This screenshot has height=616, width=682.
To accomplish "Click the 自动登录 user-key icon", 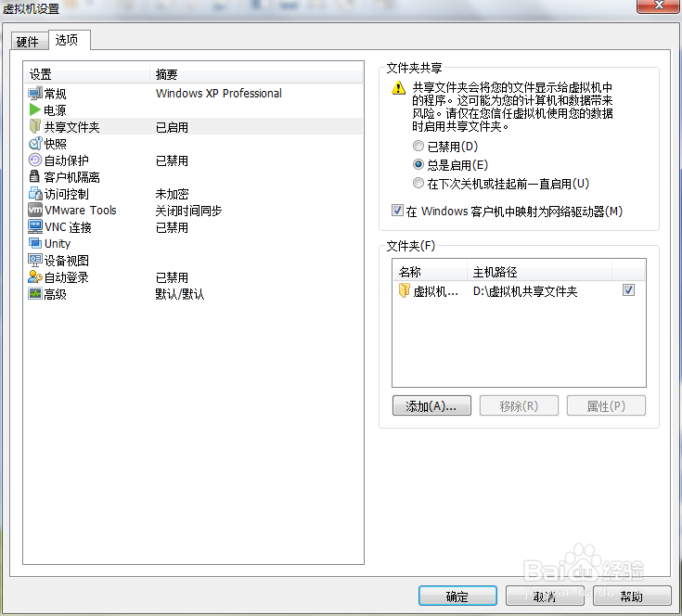I will 35,276.
